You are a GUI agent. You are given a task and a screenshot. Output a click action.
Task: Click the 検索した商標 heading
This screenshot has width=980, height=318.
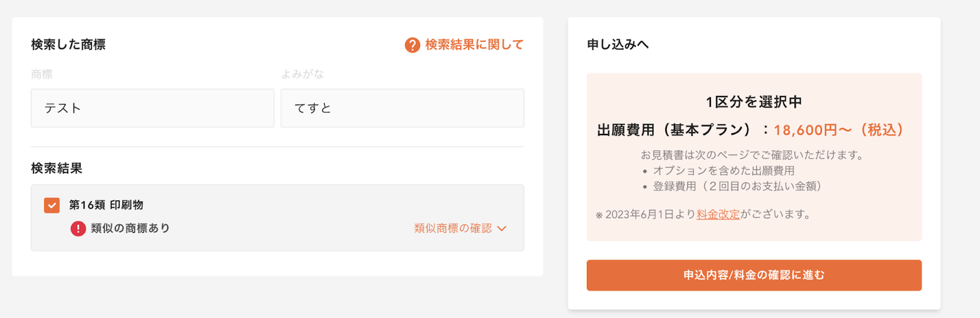68,45
